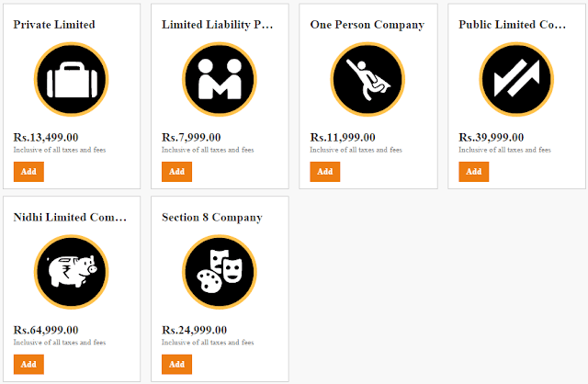Select the theatre masks icon for Section 8

click(x=220, y=272)
